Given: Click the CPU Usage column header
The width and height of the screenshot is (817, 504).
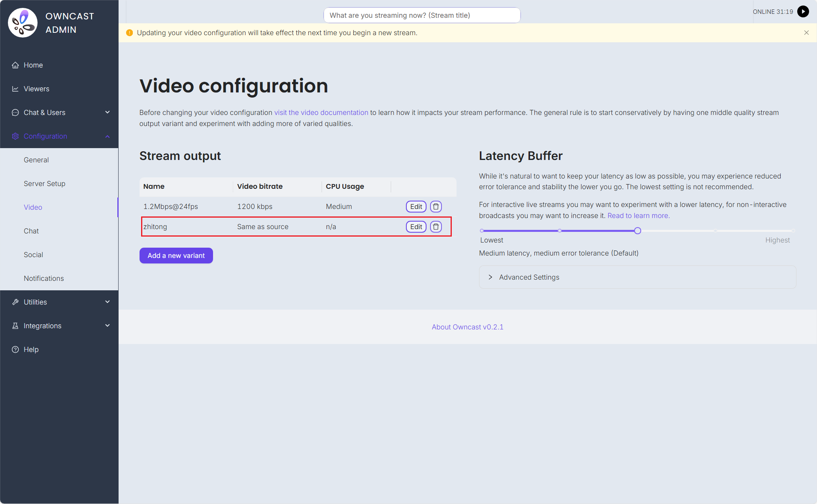Looking at the screenshot, I should point(356,186).
